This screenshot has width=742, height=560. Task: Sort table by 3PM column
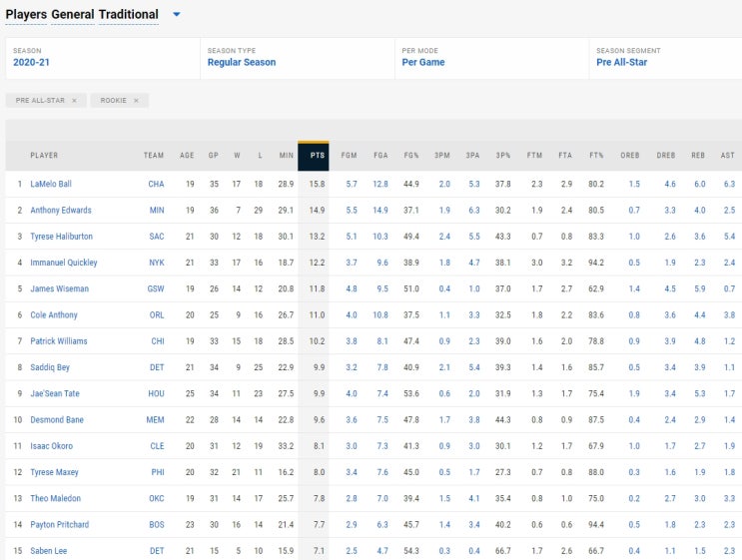pyautogui.click(x=442, y=156)
